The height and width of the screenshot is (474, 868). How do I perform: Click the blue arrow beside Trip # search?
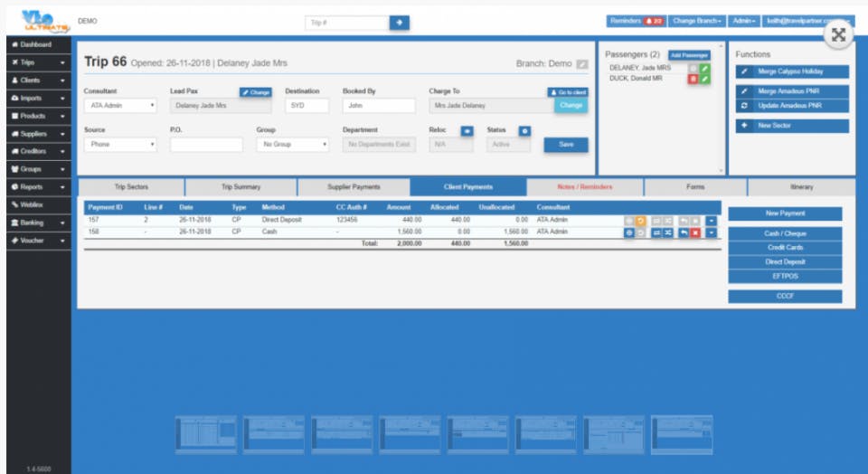(400, 23)
